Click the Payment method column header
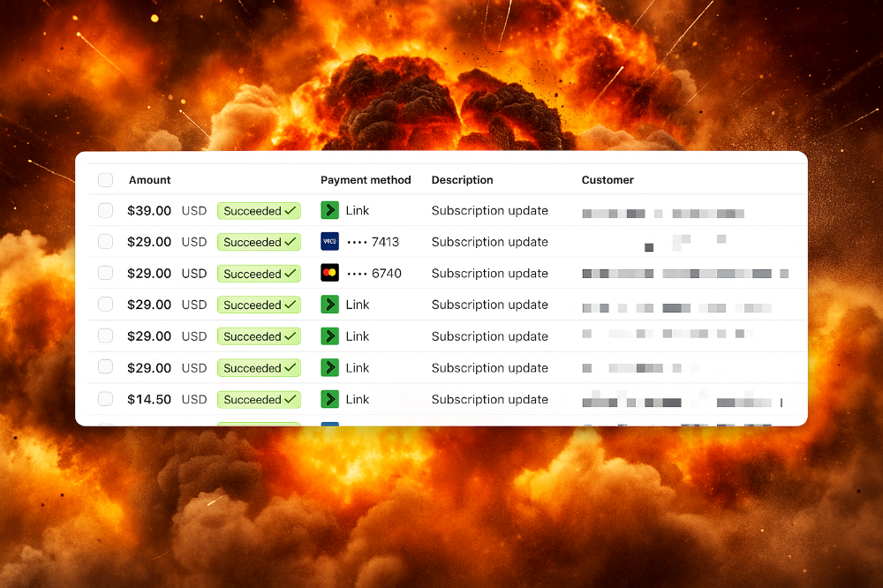 [x=366, y=180]
